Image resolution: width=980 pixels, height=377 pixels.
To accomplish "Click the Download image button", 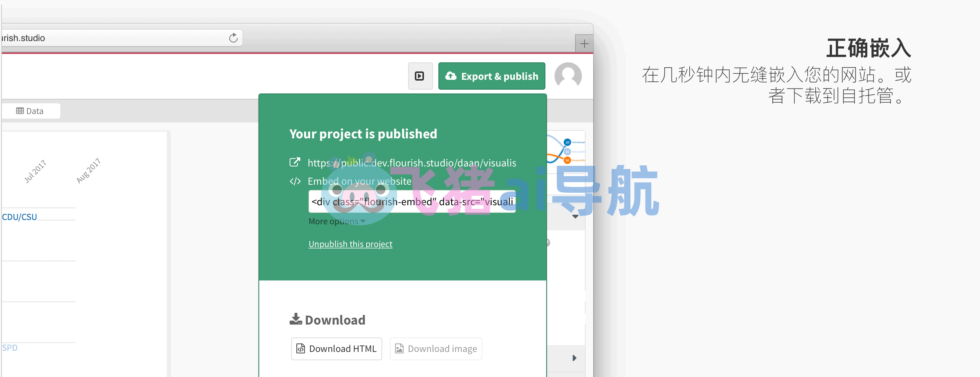I will pyautogui.click(x=436, y=348).
